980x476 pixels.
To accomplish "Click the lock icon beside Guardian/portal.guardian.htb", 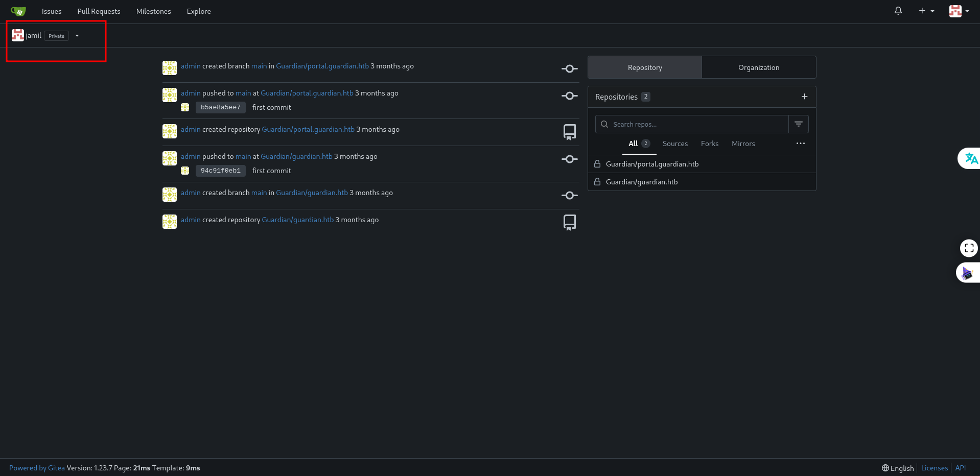I will (x=597, y=164).
